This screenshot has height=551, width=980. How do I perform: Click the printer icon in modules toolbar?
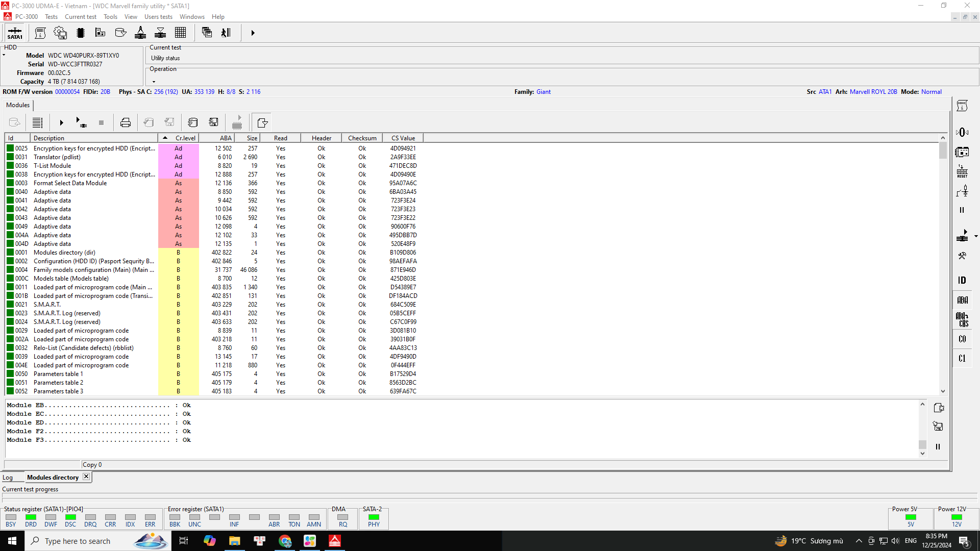pyautogui.click(x=126, y=122)
